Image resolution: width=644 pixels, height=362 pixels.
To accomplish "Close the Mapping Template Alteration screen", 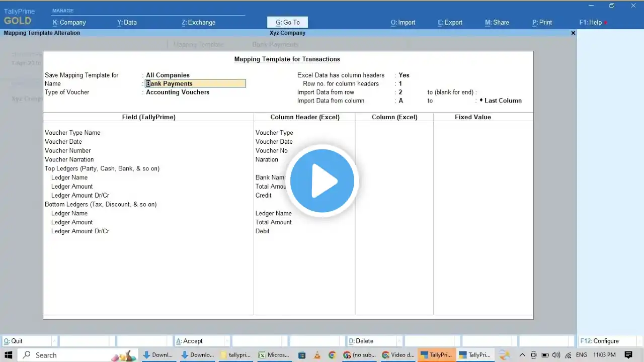I will pyautogui.click(x=573, y=33).
